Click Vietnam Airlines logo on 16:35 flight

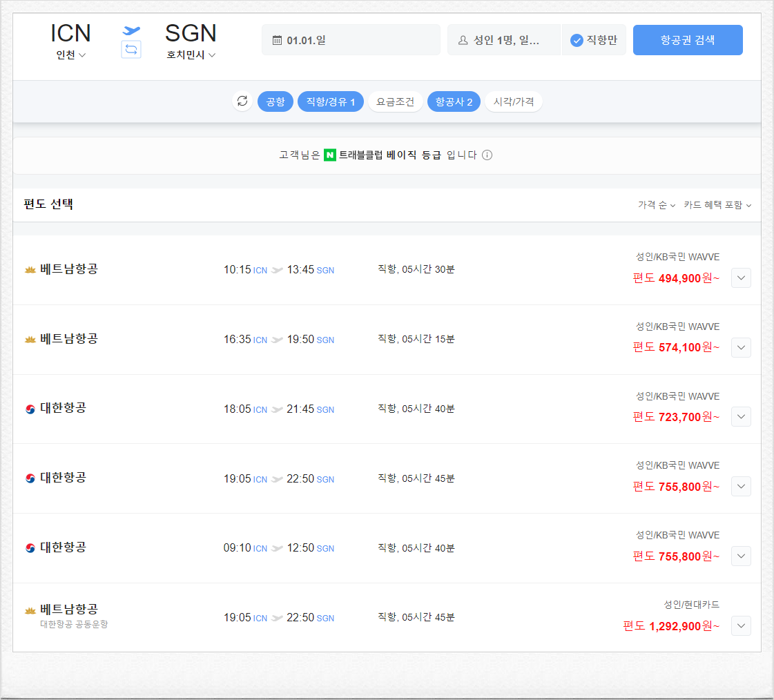point(30,339)
